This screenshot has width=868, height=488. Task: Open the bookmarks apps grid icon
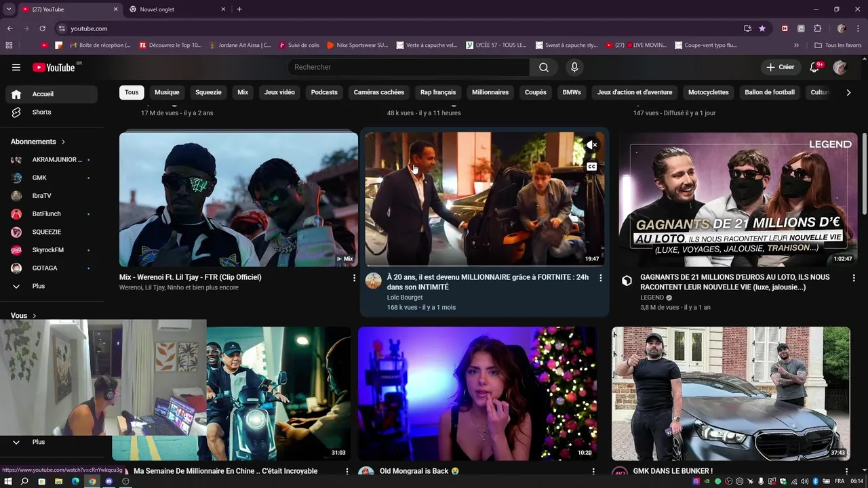tap(9, 45)
